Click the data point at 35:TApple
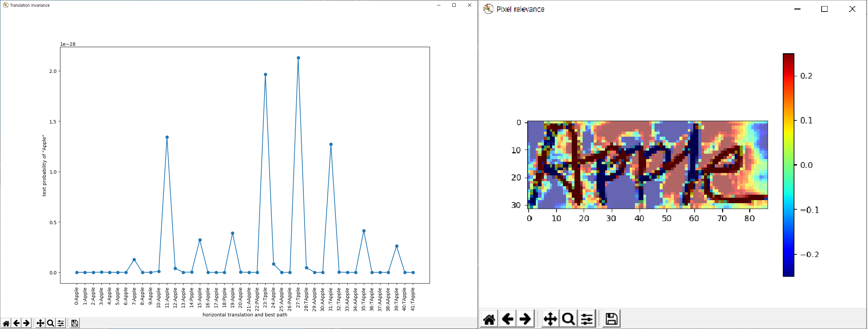 (364, 231)
